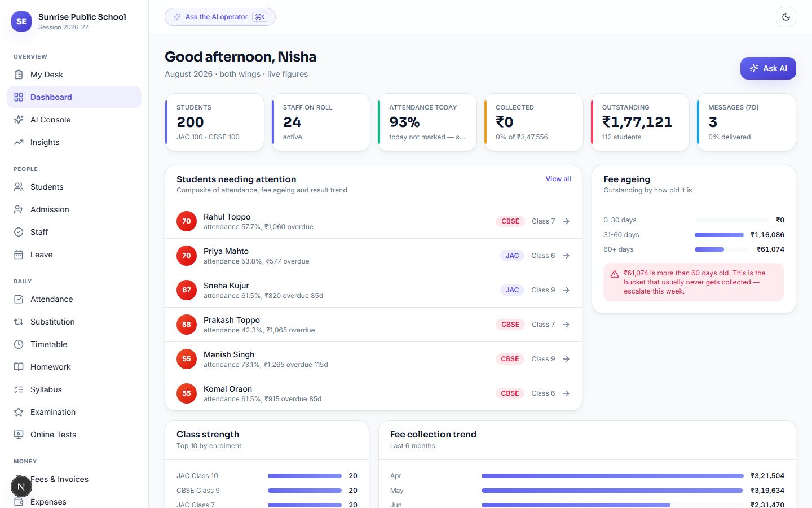Click the Online Tests monitor icon
The width and height of the screenshot is (812, 508).
click(x=19, y=435)
